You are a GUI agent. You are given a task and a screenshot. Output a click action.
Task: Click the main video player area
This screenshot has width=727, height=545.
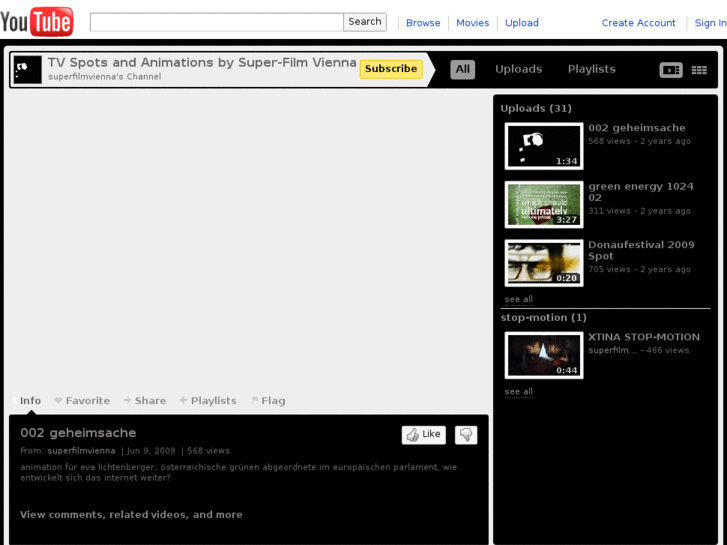[x=249, y=241]
